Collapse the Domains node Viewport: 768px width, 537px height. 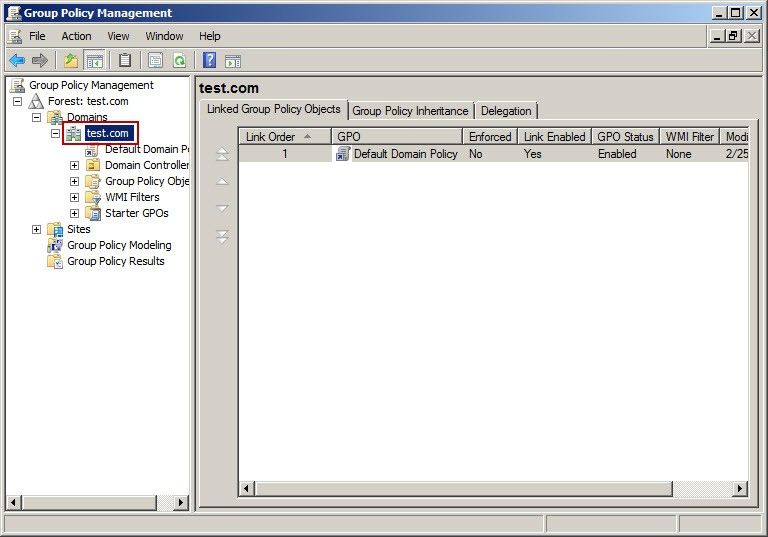(x=36, y=117)
